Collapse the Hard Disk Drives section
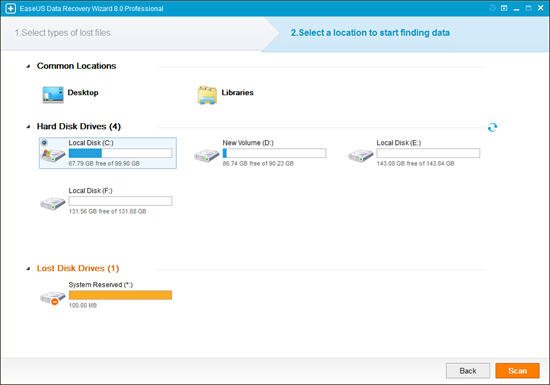This screenshot has width=550, height=385. 28,127
